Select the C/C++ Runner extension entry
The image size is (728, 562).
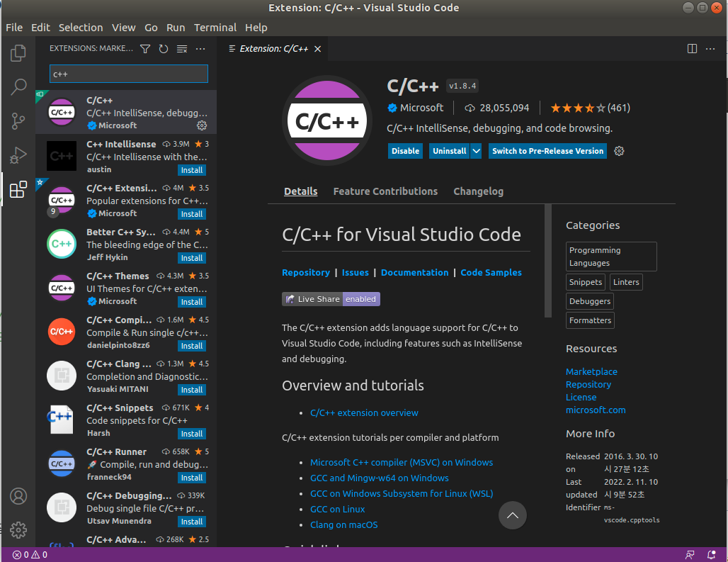[x=126, y=464]
